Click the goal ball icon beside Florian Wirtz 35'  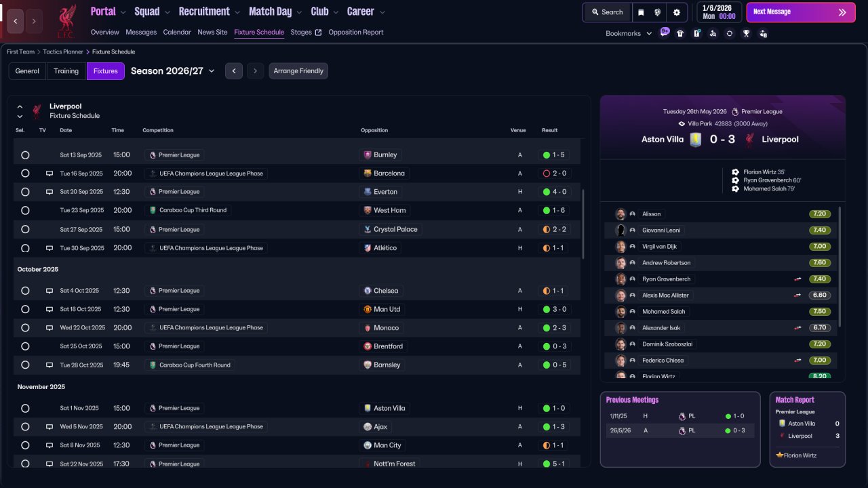pos(736,172)
